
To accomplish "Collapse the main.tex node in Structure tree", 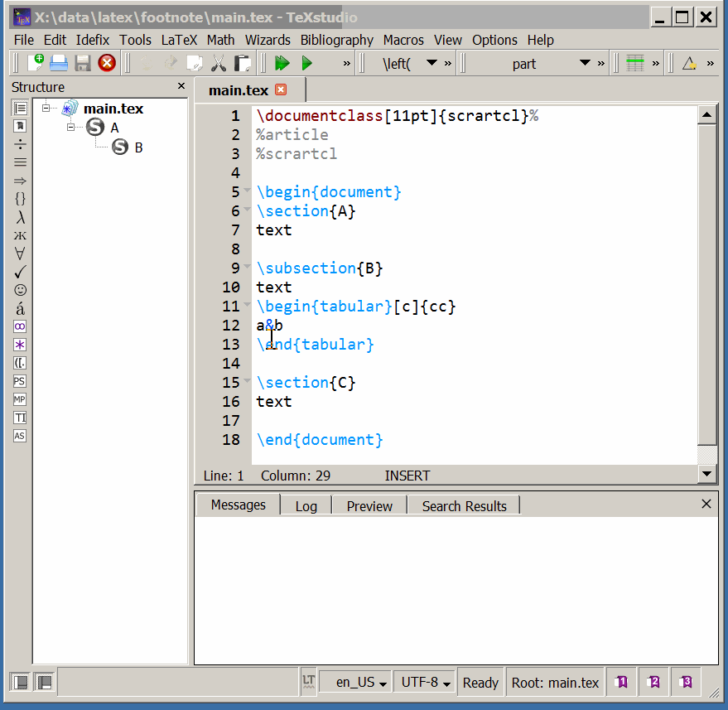I will [46, 108].
